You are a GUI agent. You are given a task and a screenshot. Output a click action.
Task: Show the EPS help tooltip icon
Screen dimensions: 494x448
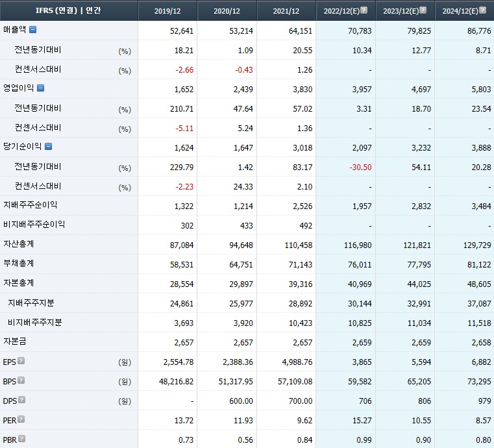pos(21,361)
